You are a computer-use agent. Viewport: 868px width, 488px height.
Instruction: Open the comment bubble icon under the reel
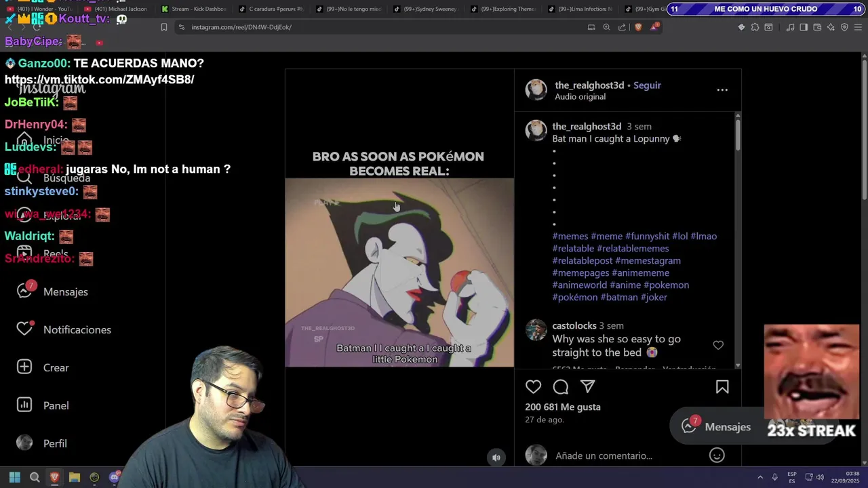point(561,387)
